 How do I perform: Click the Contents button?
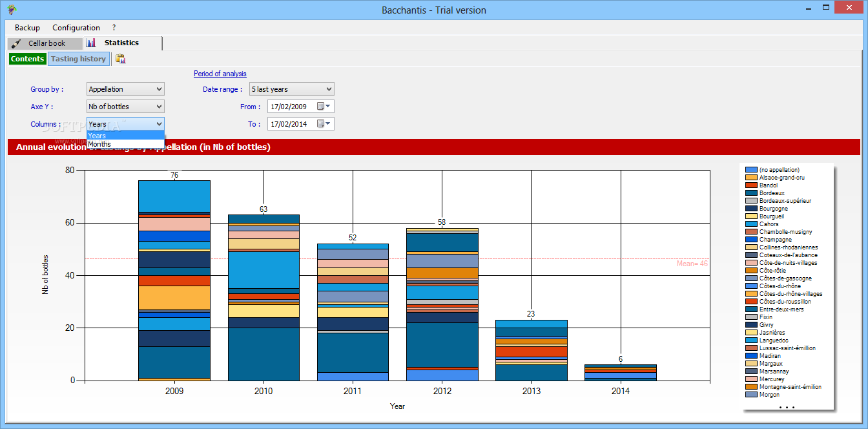(27, 59)
